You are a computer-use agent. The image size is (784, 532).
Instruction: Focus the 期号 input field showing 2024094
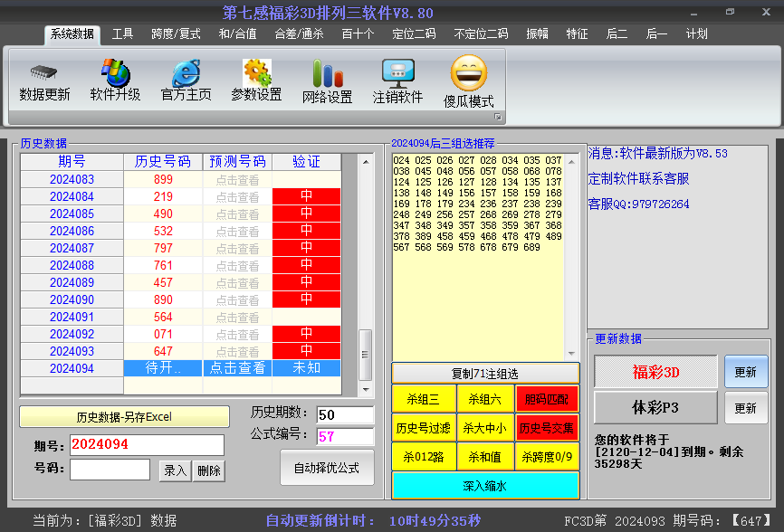pos(147,444)
